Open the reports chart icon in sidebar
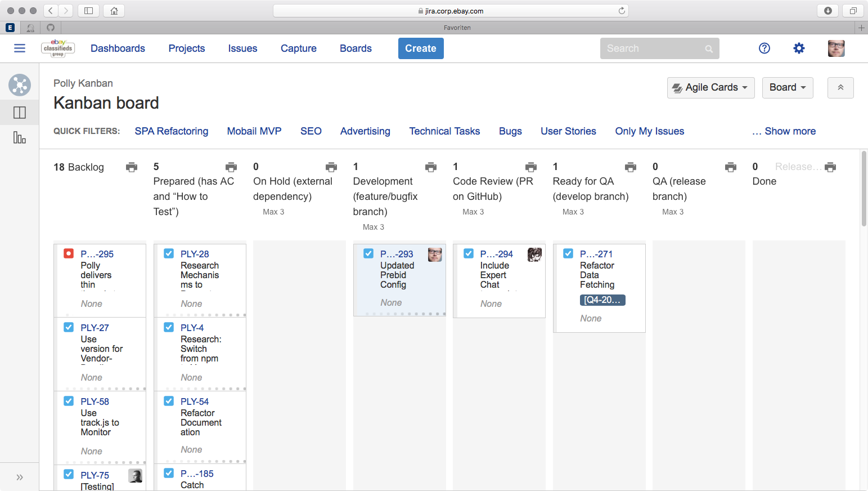 (x=20, y=137)
